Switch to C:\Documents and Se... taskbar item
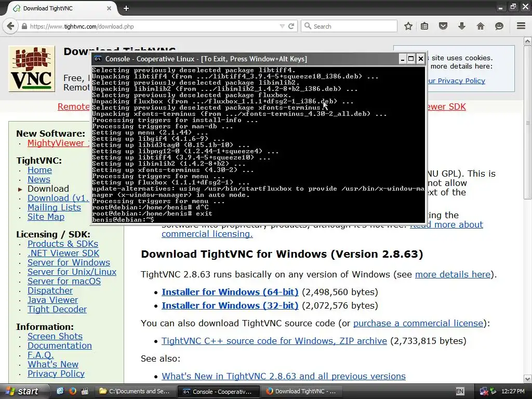Viewport: 532px width, 399px height. click(136, 391)
